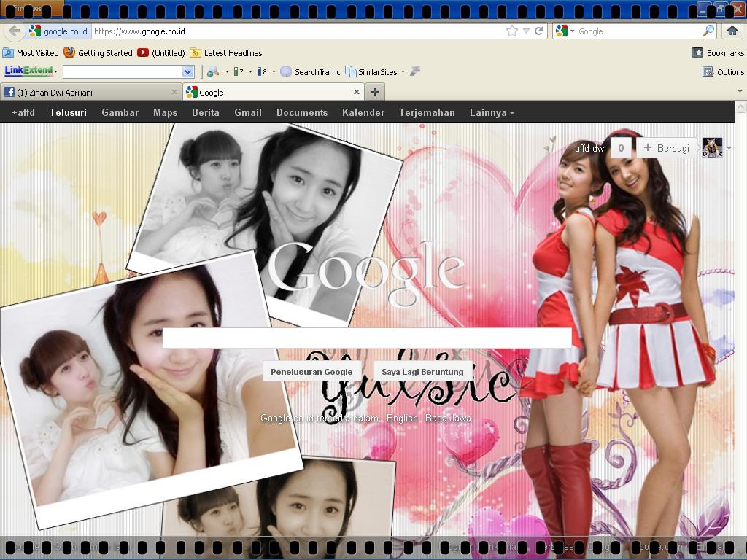Select Telusuri in the Google bar

tap(68, 113)
